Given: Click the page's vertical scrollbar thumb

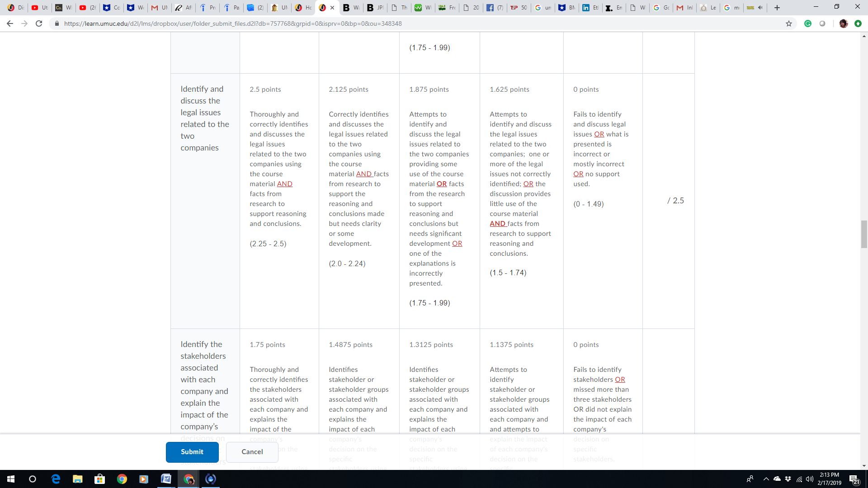Looking at the screenshot, I should (x=864, y=234).
